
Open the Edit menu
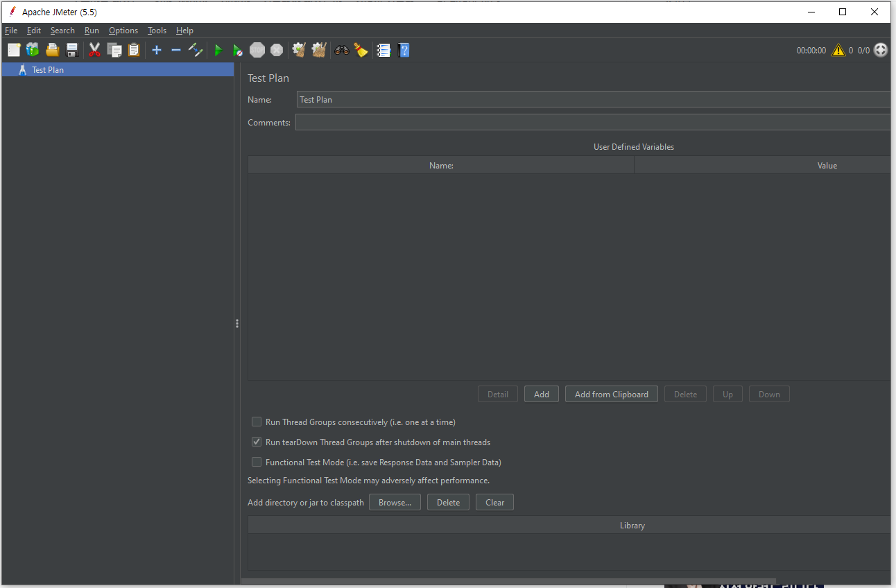tap(34, 31)
